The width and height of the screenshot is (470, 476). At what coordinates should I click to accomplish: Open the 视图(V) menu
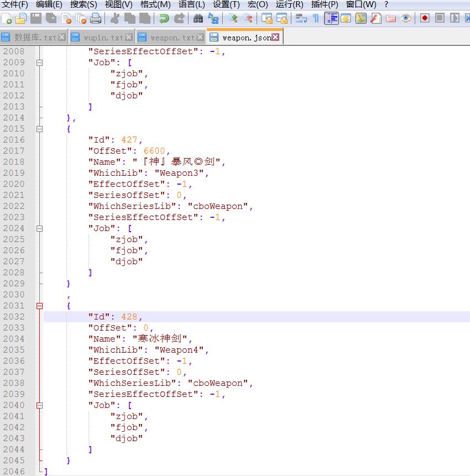(119, 4)
